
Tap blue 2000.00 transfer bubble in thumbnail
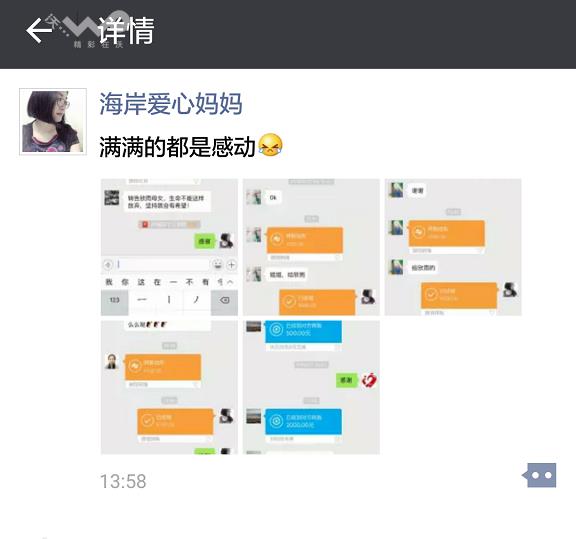tap(303, 421)
